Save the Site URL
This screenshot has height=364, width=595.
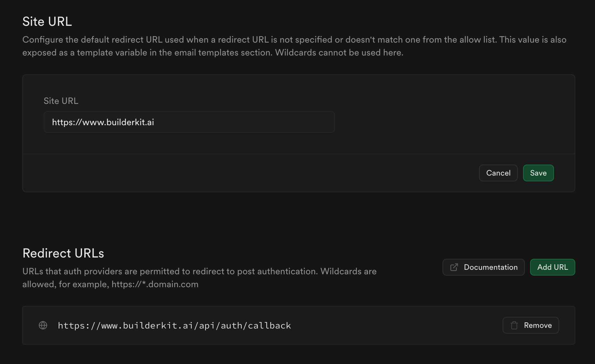[538, 173]
